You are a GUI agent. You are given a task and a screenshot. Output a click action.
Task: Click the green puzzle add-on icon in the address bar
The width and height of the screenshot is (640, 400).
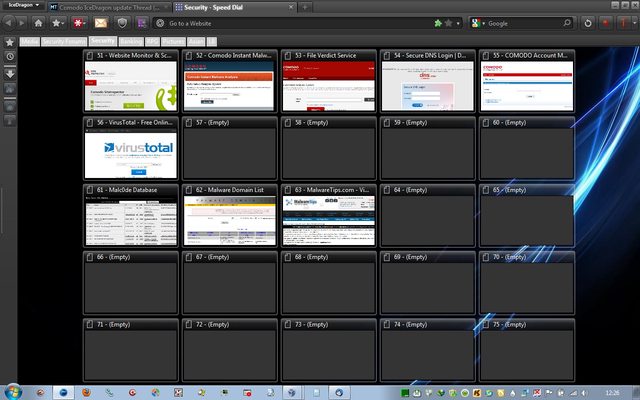pyautogui.click(x=438, y=23)
